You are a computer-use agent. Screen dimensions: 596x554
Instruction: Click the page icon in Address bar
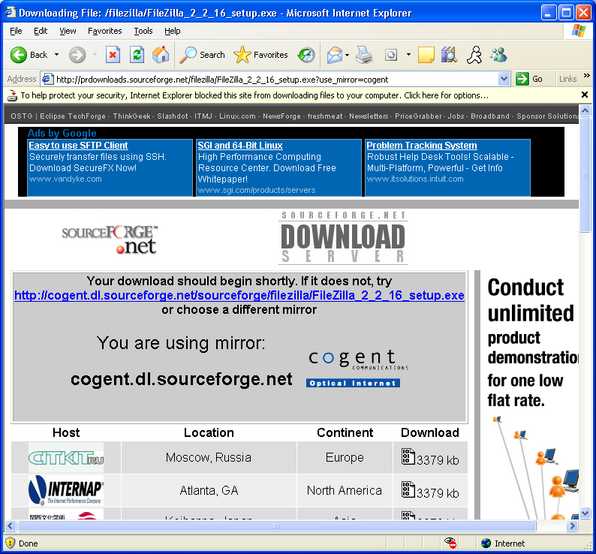(47, 79)
